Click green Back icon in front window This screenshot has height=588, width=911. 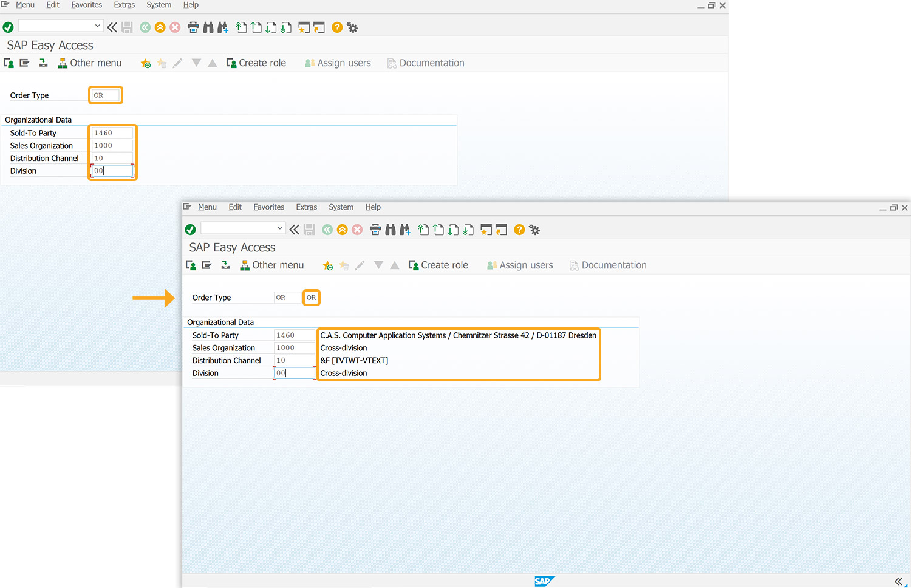click(327, 230)
